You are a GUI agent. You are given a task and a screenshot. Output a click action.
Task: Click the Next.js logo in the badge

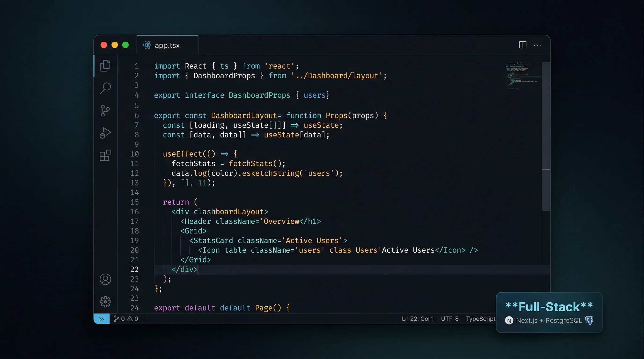pyautogui.click(x=509, y=320)
